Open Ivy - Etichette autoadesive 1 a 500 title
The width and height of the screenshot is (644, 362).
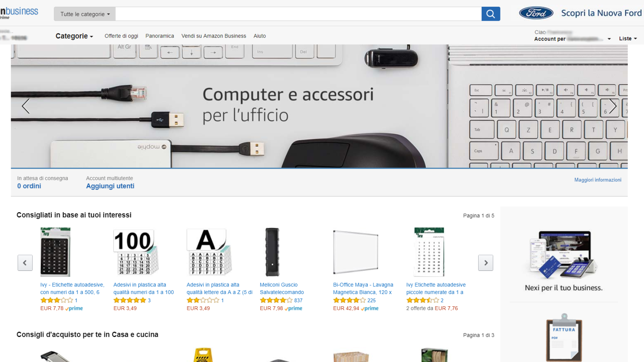[x=72, y=289]
